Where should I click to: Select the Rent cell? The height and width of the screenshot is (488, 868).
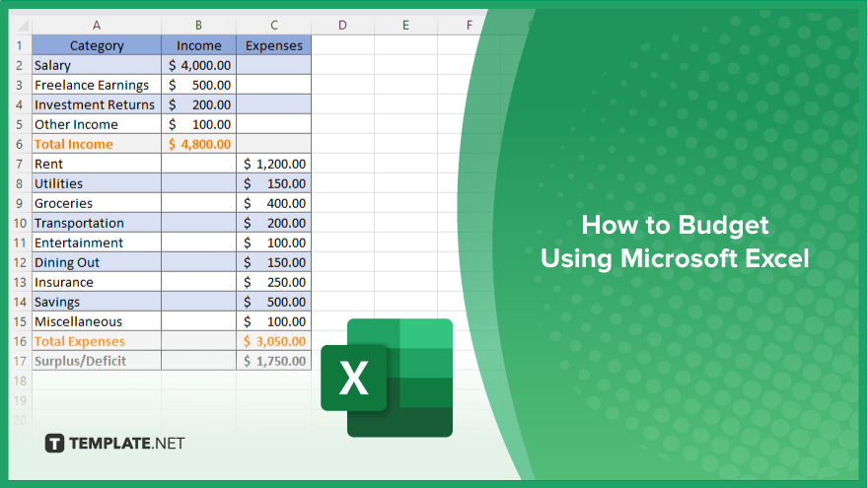pos(97,164)
